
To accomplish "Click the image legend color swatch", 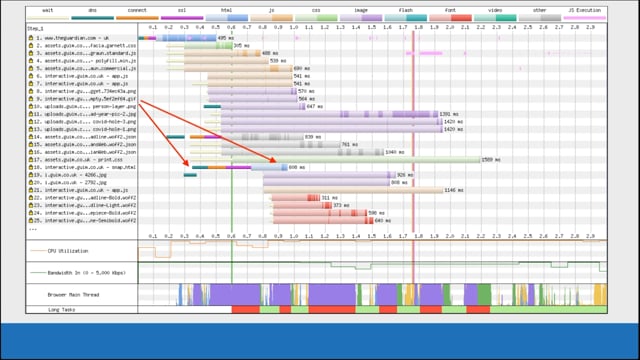I will (361, 18).
